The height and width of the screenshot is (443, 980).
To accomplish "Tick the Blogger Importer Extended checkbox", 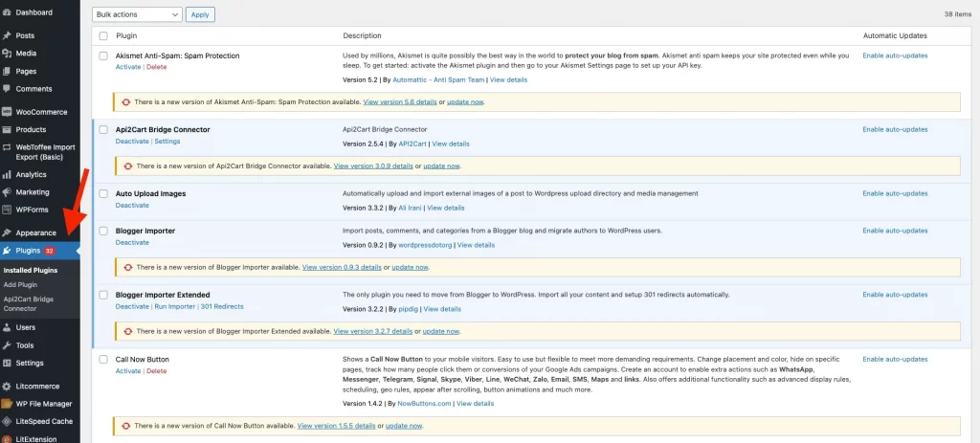I will 103,295.
